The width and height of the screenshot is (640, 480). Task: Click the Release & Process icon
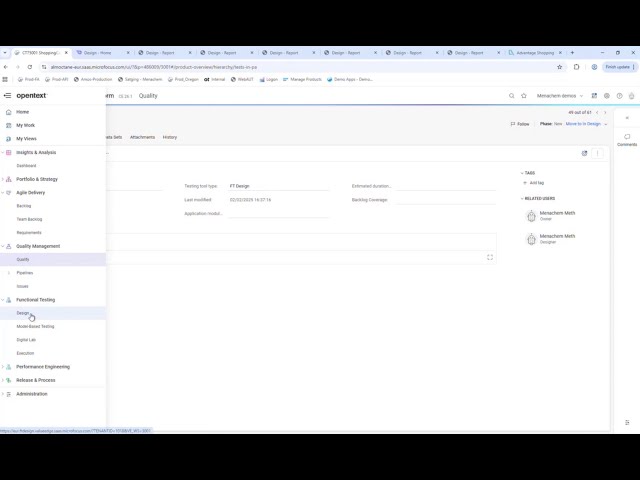coord(9,380)
